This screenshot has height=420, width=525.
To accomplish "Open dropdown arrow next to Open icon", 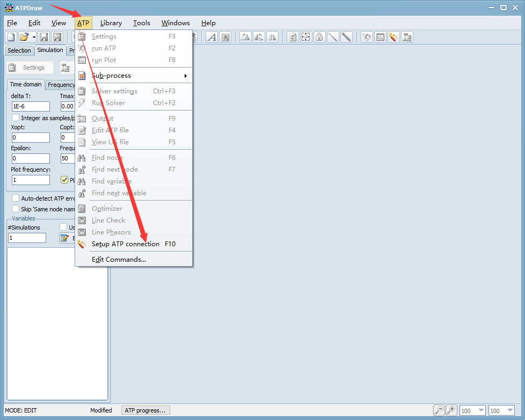I will pos(34,37).
